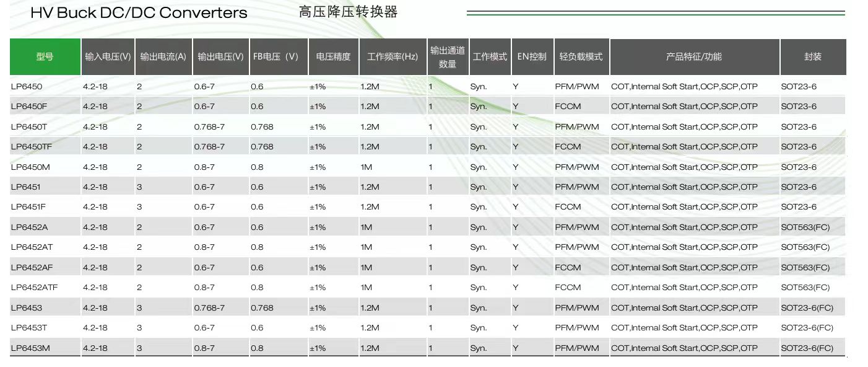This screenshot has height=367, width=868.
Task: Click the 电压精度 column header
Action: coord(333,56)
